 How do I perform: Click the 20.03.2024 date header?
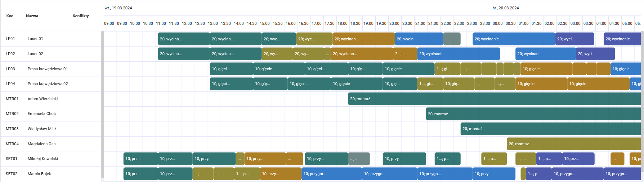[506, 8]
